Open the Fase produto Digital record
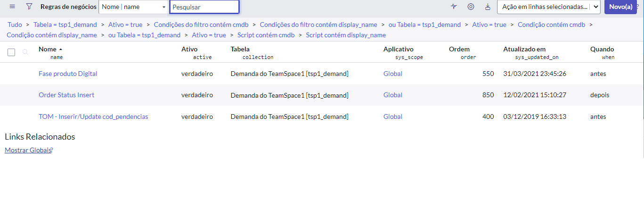This screenshot has height=217, width=644. (68, 74)
